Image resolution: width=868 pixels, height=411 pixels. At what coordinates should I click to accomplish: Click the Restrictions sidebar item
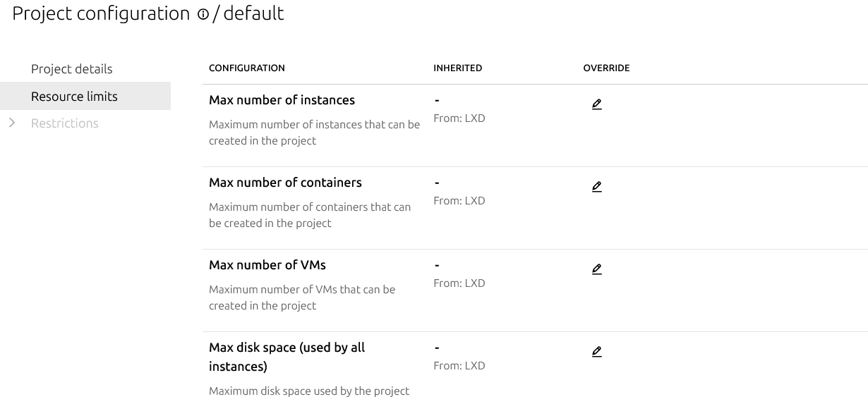(65, 123)
